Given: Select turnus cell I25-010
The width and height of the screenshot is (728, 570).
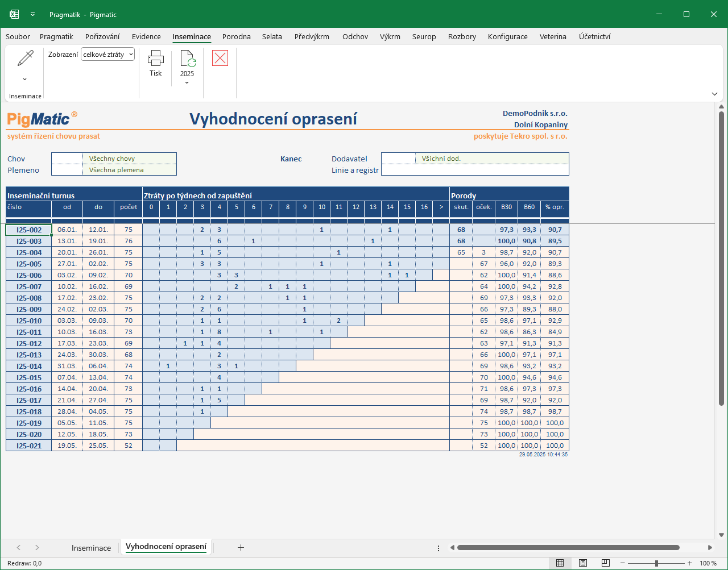Looking at the screenshot, I should pyautogui.click(x=29, y=321).
